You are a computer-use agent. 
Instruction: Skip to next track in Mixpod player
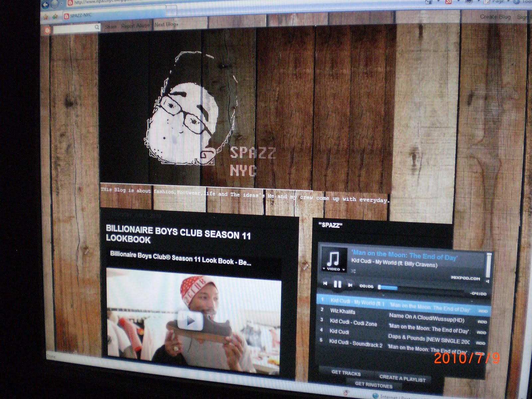350,285
